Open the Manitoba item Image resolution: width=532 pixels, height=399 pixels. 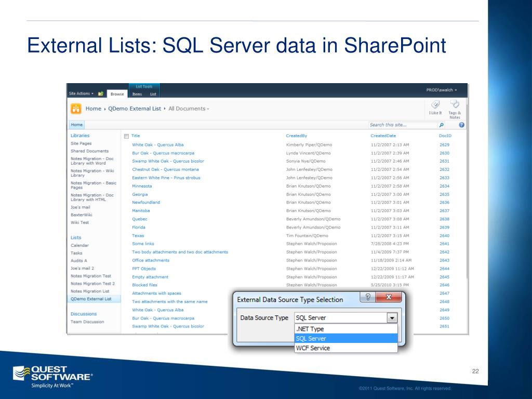[x=141, y=211]
